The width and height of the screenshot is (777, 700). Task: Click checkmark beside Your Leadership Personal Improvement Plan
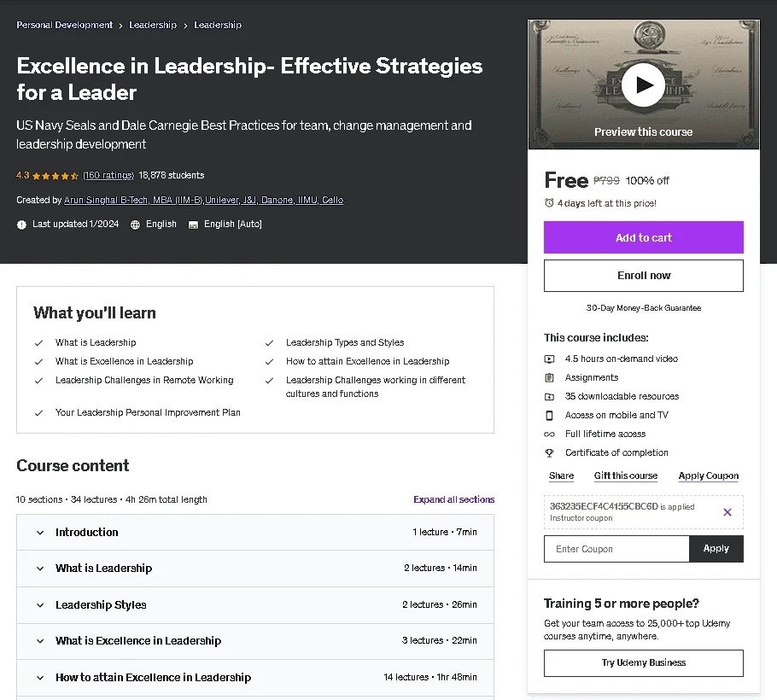click(38, 412)
